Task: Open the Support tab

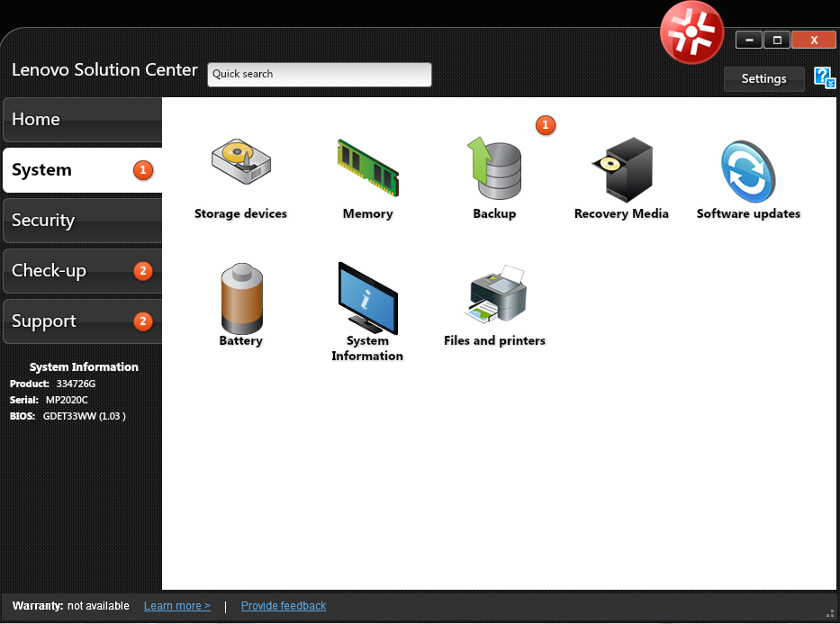Action: click(x=83, y=321)
